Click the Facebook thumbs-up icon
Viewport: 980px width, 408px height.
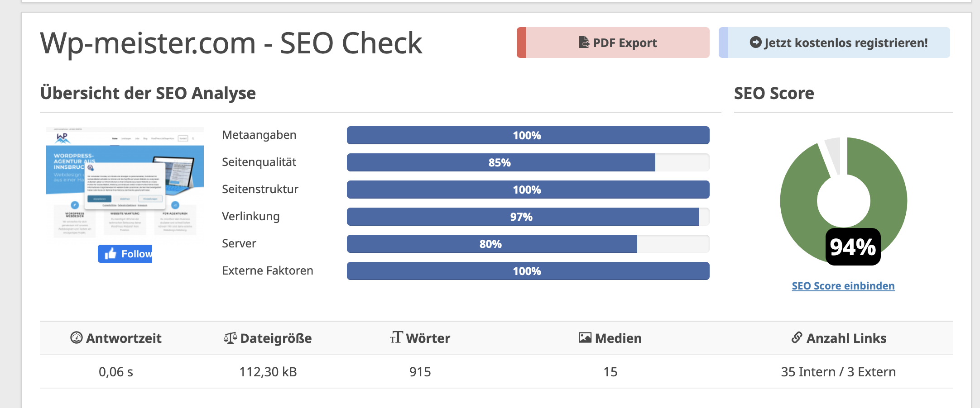click(110, 254)
